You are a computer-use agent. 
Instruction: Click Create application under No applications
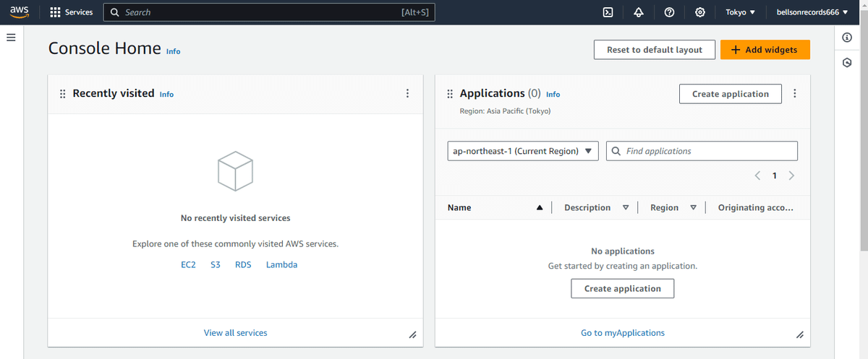coord(623,288)
